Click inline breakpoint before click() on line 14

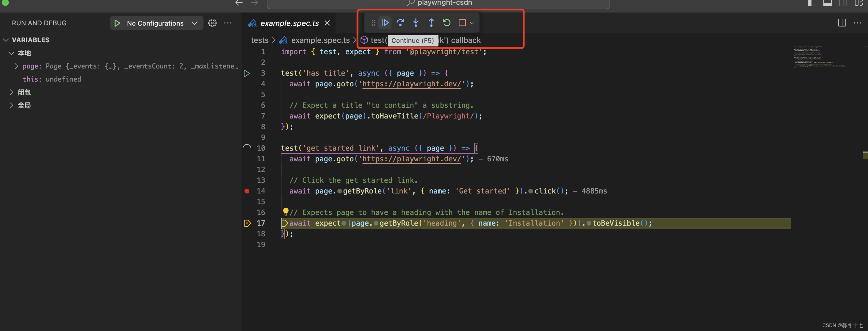(531, 191)
